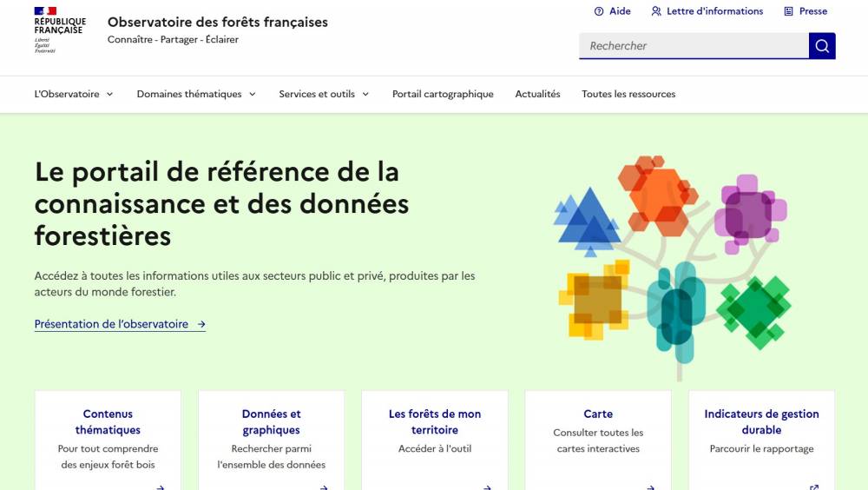Expand the Services et outils menu
This screenshot has width=868, height=490.
click(324, 94)
